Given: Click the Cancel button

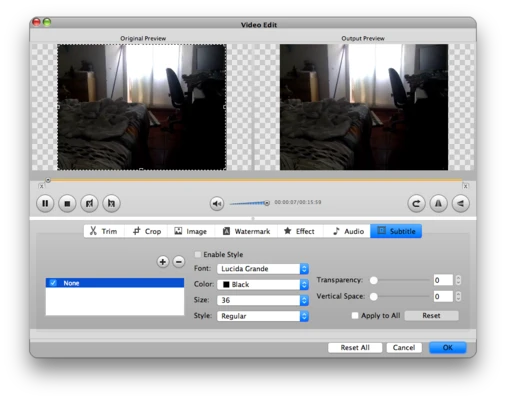Looking at the screenshot, I should pyautogui.click(x=404, y=348).
